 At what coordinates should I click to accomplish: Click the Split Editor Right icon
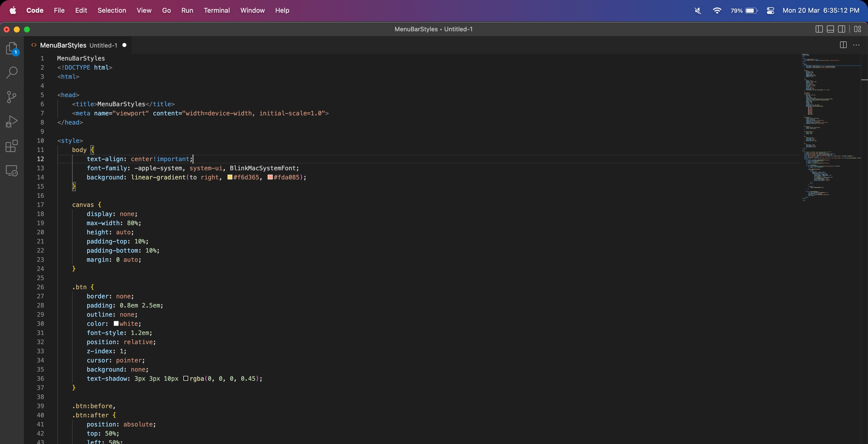coord(843,45)
